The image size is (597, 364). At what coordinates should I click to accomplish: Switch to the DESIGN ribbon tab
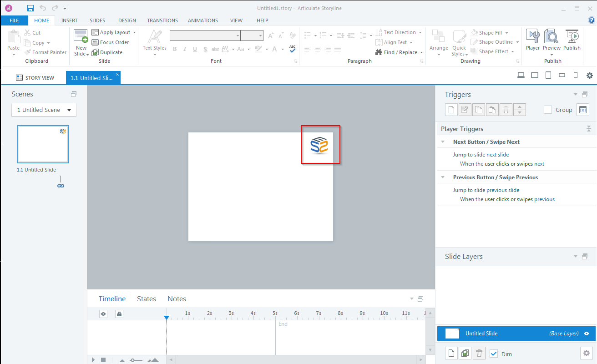click(x=127, y=20)
